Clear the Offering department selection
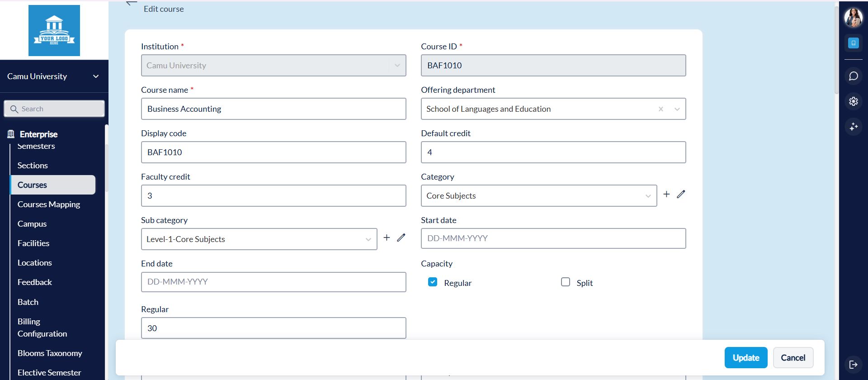Viewport: 868px width, 380px height. (660, 109)
